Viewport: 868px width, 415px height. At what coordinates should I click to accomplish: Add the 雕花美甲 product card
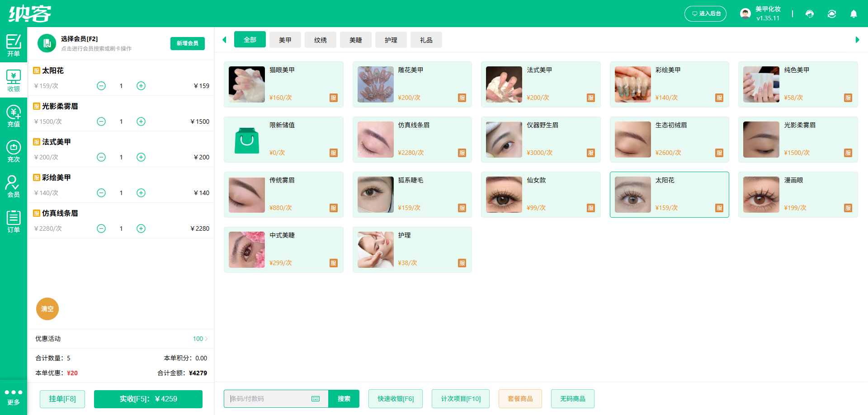(412, 84)
